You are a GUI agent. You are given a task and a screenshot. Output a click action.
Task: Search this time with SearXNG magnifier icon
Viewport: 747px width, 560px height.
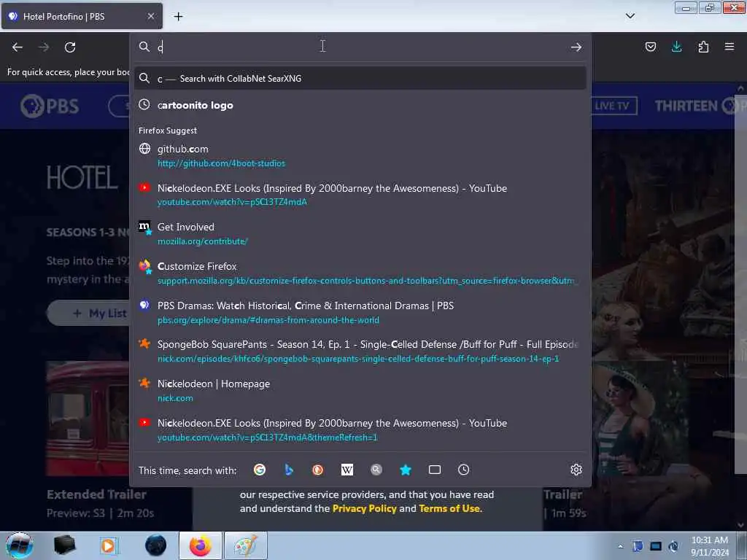(x=376, y=470)
